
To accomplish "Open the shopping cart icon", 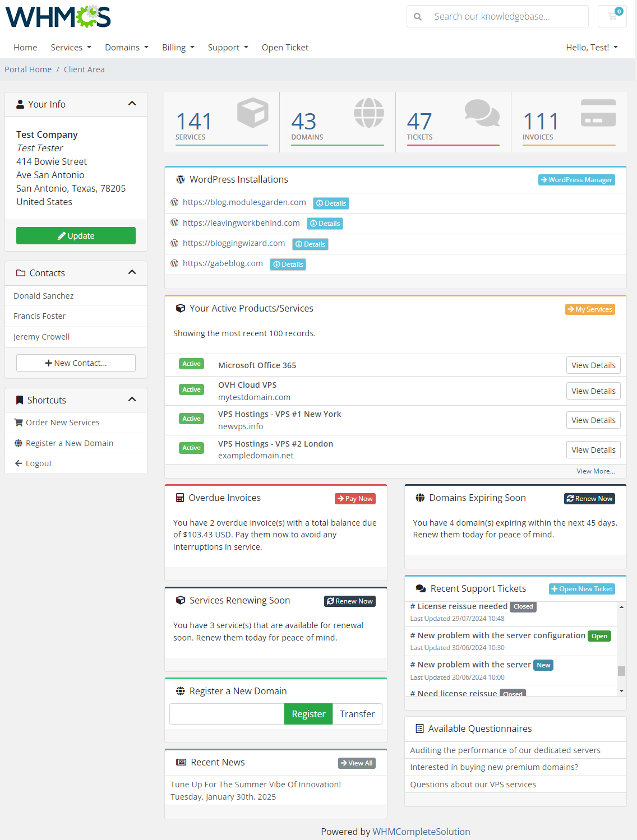I will click(612, 16).
